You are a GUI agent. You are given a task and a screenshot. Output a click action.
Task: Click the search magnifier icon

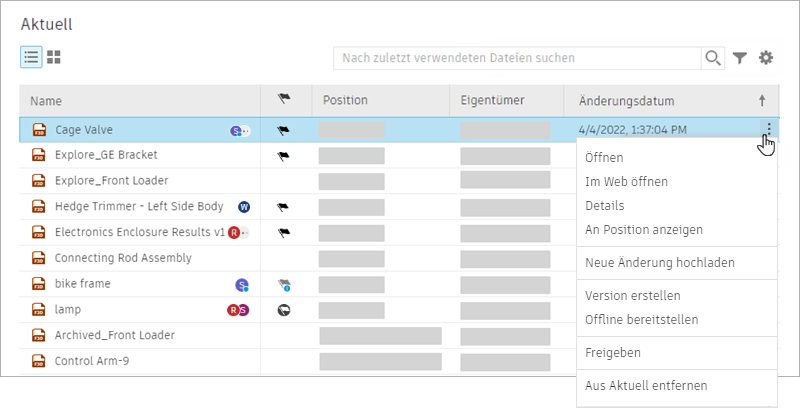point(713,58)
